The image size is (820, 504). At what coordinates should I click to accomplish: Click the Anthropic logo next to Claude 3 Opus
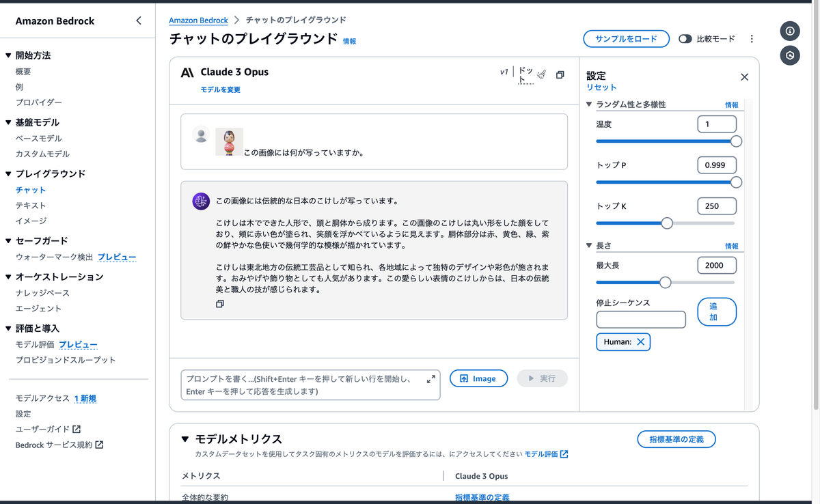(x=187, y=72)
